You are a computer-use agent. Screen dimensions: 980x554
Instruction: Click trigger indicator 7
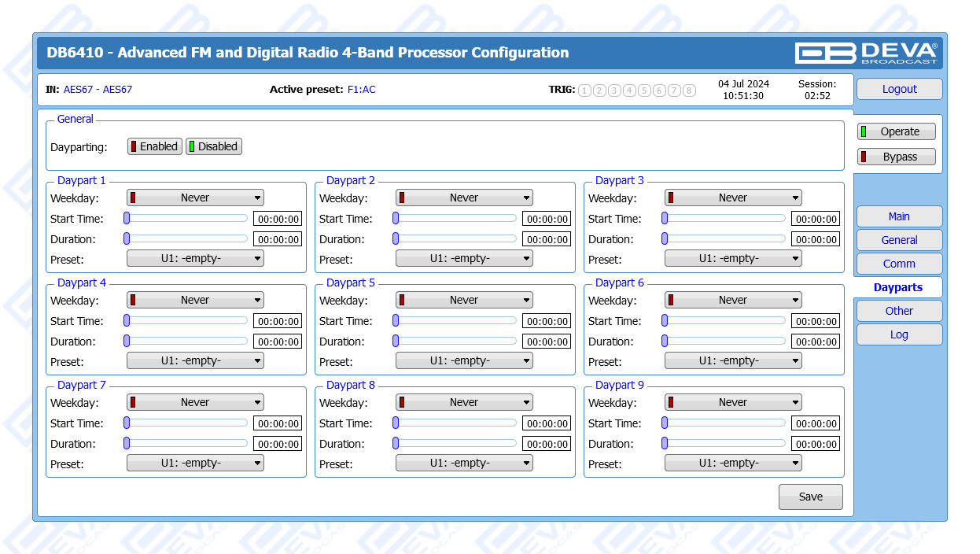tap(674, 90)
